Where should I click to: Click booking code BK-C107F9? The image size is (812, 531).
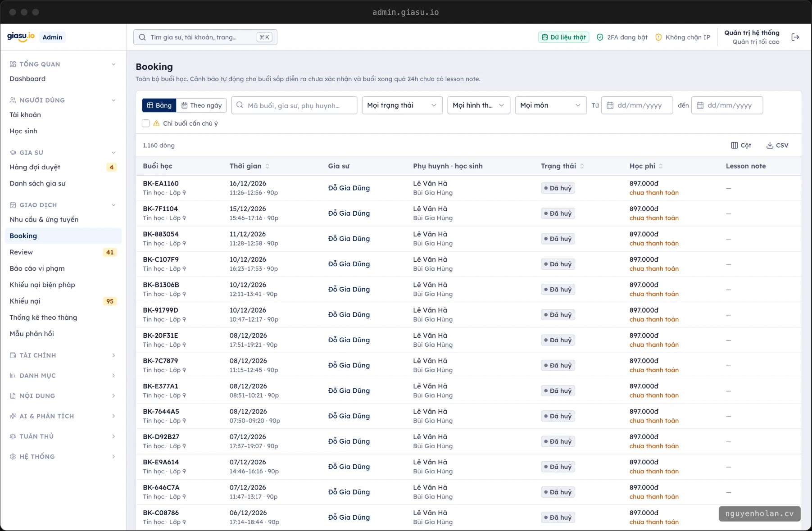(x=161, y=259)
